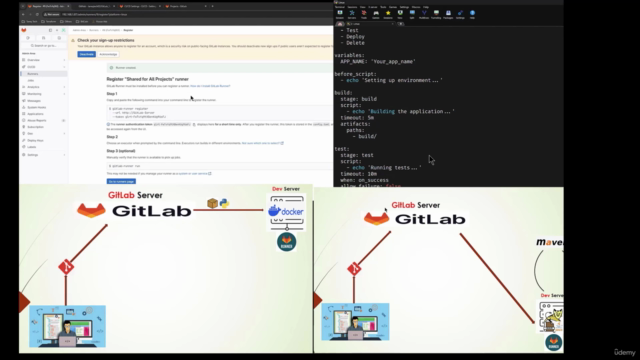The image size is (640, 360).
Task: Click the home tab icon in MobaXterm
Action: coord(340,24)
